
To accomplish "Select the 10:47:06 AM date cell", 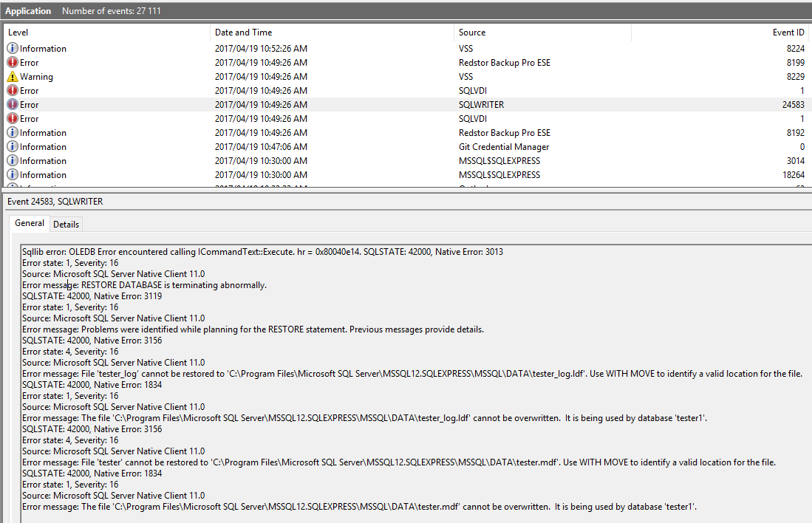I will 261,147.
